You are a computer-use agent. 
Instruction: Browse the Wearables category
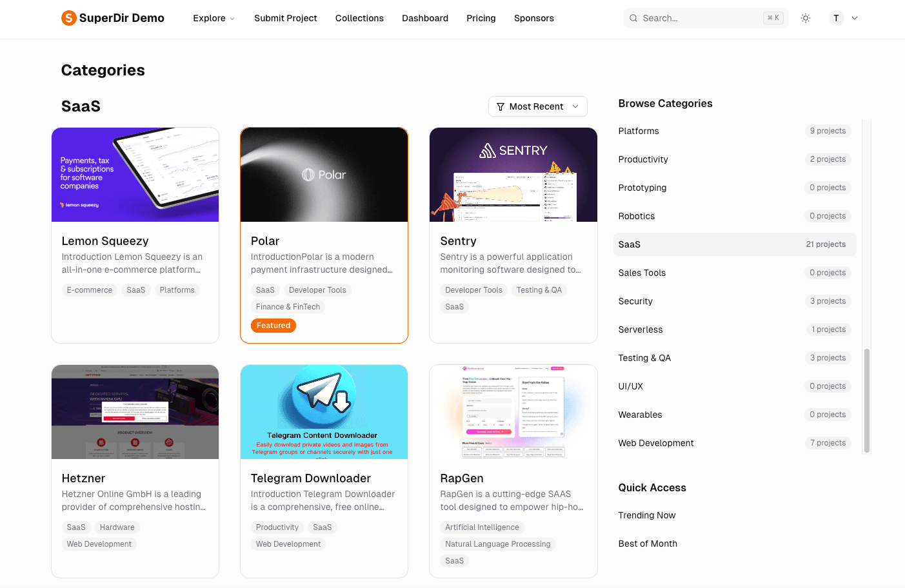pyautogui.click(x=735, y=415)
